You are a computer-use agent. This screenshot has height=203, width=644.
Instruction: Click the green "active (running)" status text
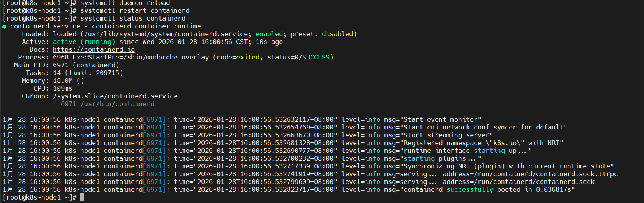(x=84, y=42)
